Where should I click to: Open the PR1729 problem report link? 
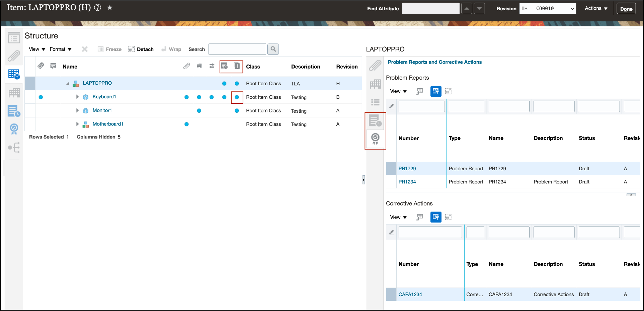pos(407,169)
